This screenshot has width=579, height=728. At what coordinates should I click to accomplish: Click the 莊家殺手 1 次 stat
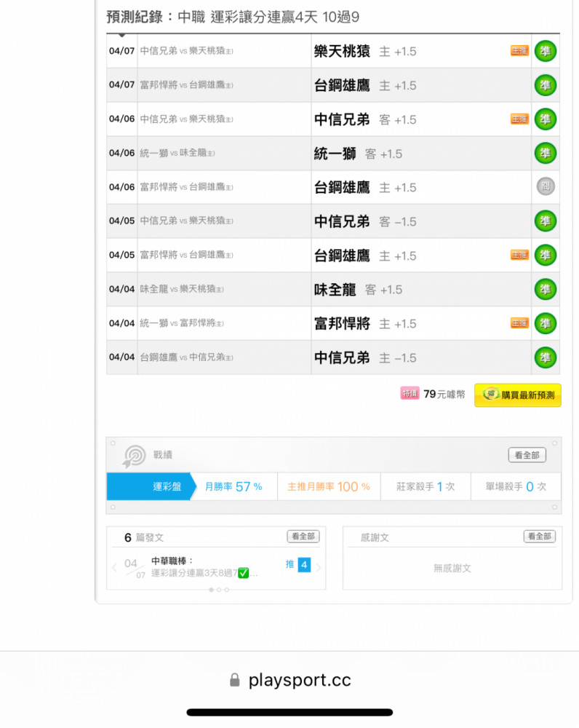(426, 486)
